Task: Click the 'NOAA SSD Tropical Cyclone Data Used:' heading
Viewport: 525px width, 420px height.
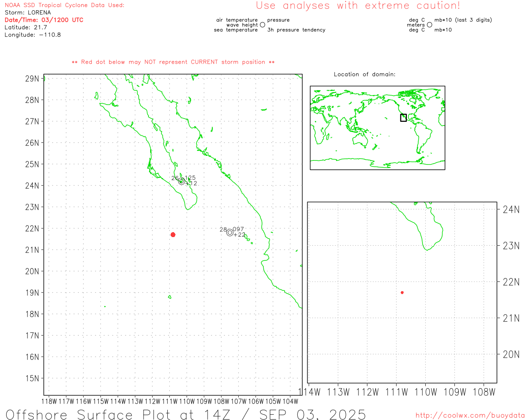Action: [x=64, y=5]
